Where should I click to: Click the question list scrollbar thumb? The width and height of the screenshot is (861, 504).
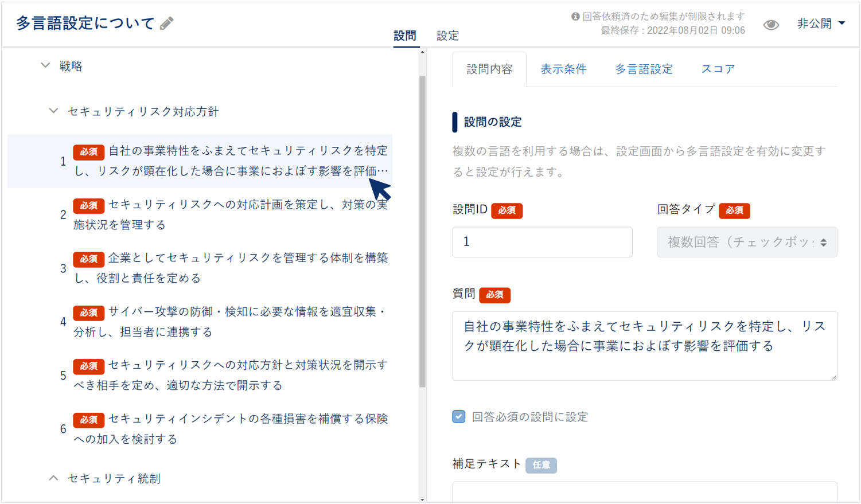click(422, 232)
